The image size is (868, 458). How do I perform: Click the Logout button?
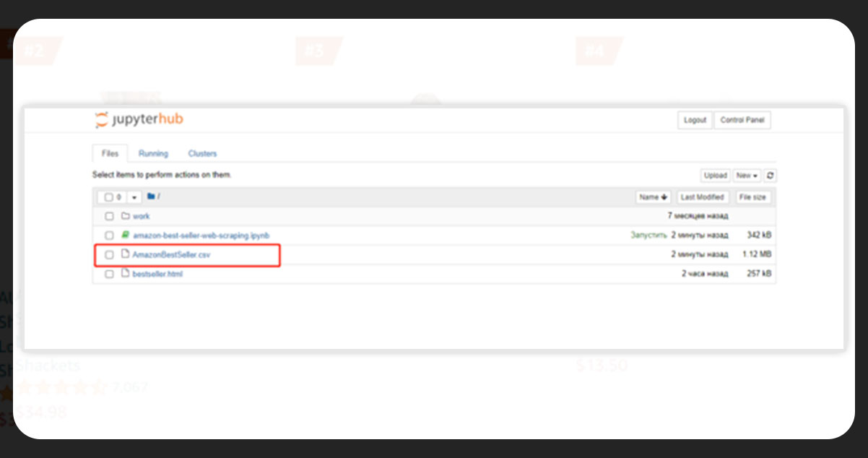[694, 120]
